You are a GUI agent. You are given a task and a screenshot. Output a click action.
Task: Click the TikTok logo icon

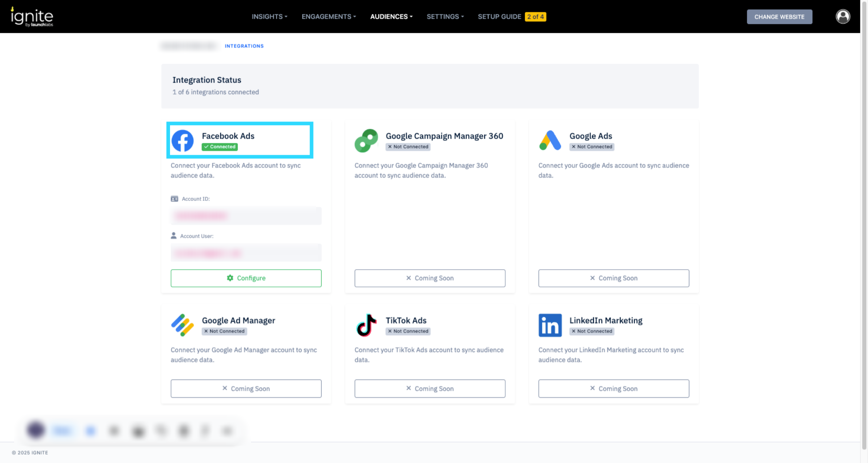[366, 325]
